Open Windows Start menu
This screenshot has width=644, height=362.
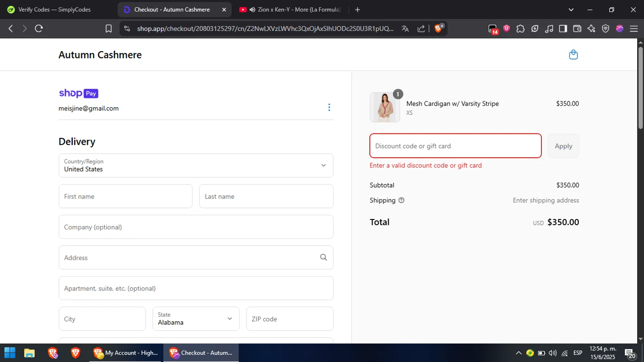(10, 353)
